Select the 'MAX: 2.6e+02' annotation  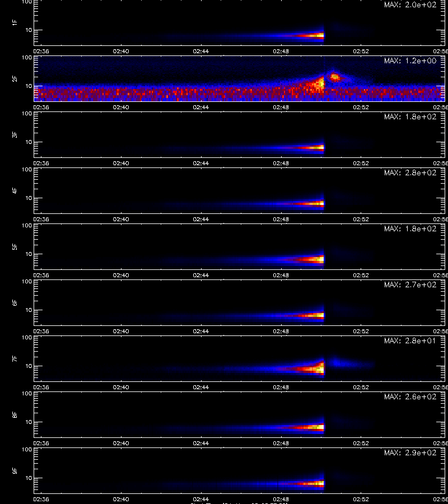point(410,396)
